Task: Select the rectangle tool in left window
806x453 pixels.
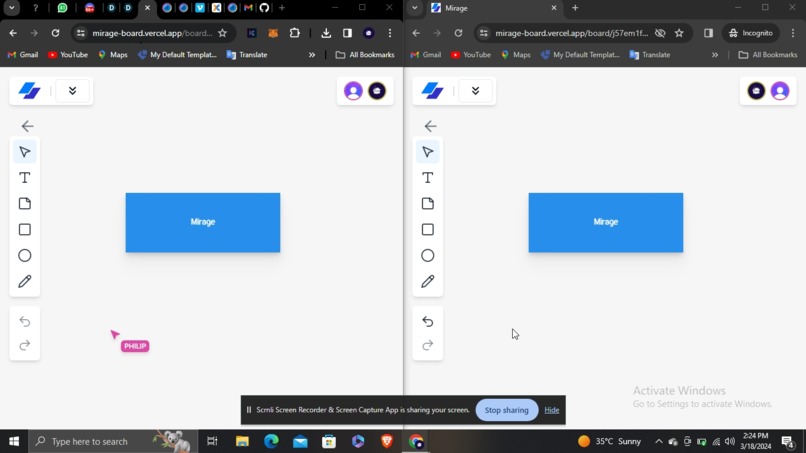Action: pyautogui.click(x=25, y=229)
